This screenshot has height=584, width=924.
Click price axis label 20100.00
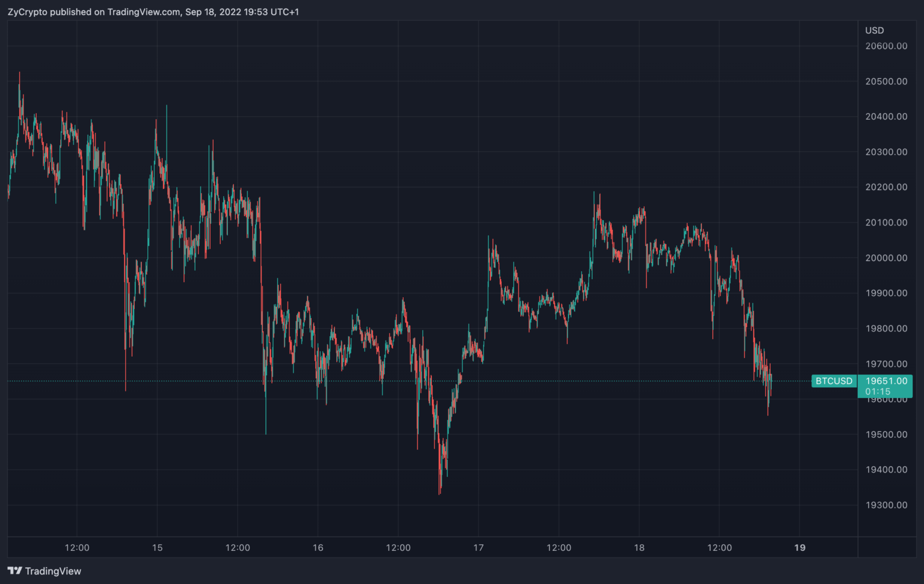click(886, 223)
